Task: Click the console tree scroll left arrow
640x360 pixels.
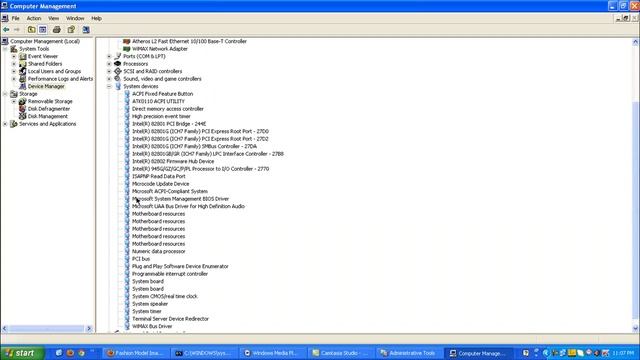Action: pos(4,329)
